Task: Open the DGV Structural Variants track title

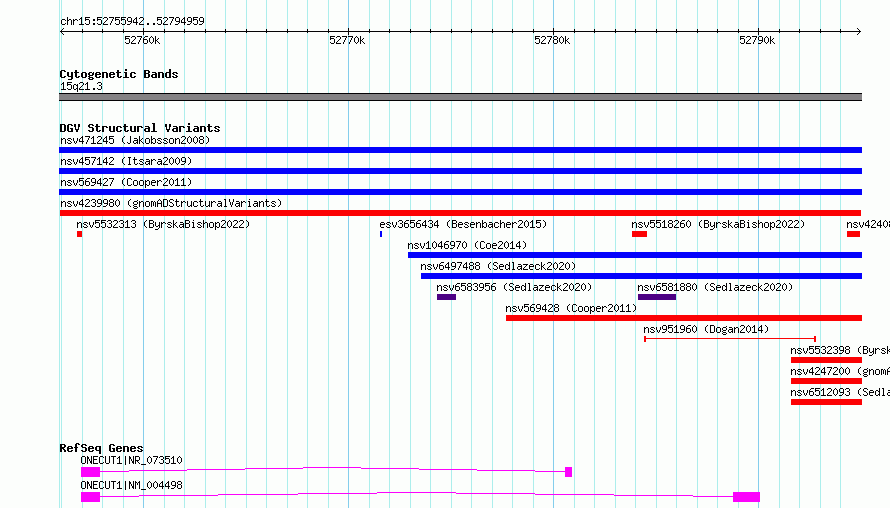Action: pos(140,128)
